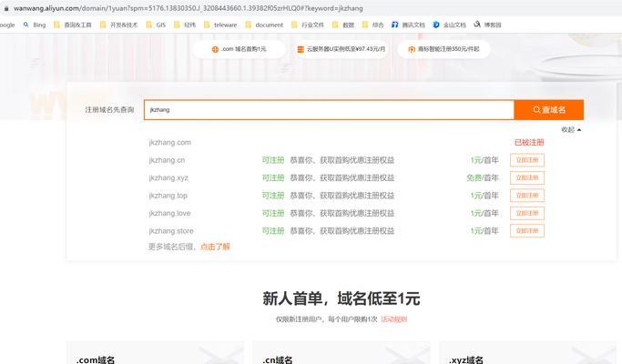622x364 pixels.
Task: Open the 开发&技术 bookmark folder
Action: 118,25
